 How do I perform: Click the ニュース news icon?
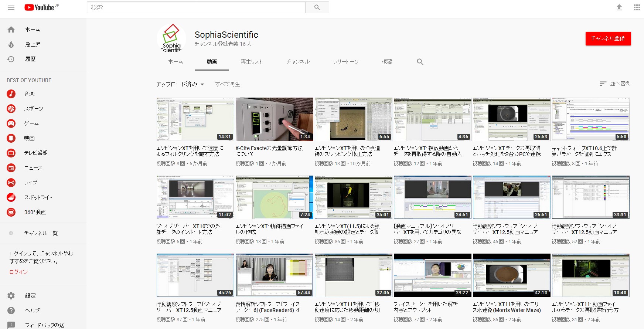point(11,168)
